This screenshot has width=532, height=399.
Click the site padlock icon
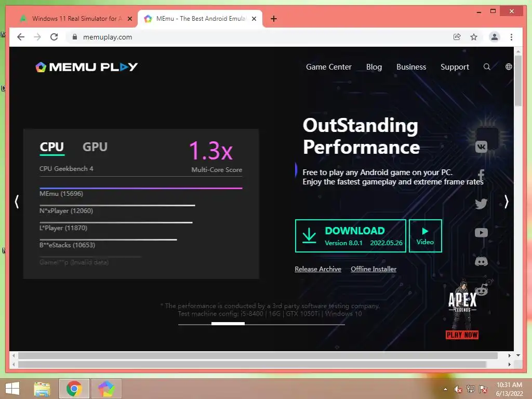pyautogui.click(x=75, y=37)
